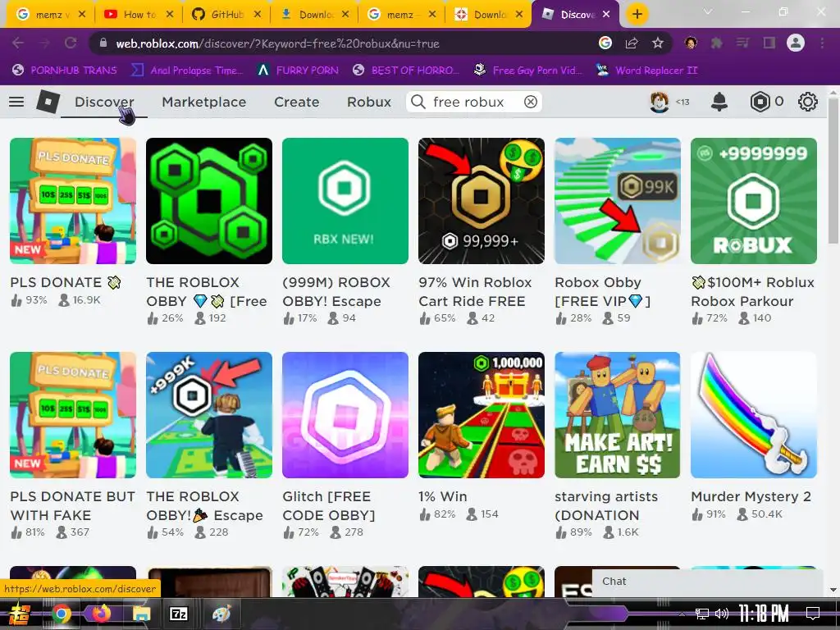This screenshot has width=840, height=630.
Task: Open File Explorer from the taskbar
Action: pyautogui.click(x=141, y=614)
